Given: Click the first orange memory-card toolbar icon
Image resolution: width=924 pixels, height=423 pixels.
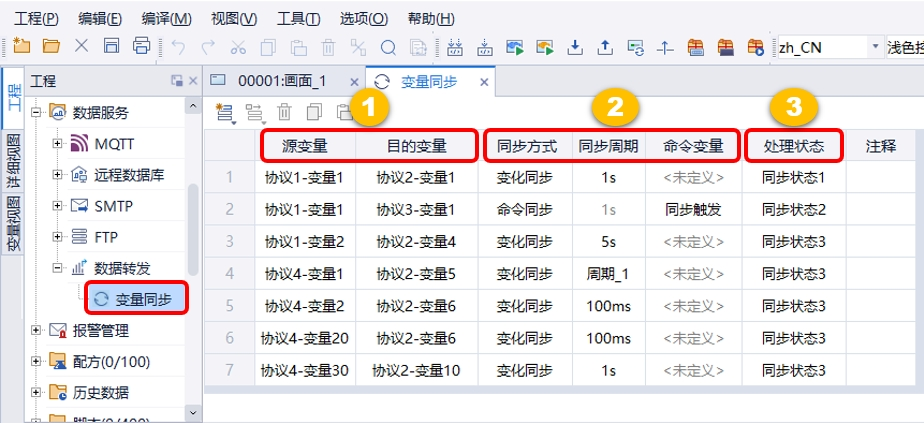Looking at the screenshot, I should click(696, 47).
